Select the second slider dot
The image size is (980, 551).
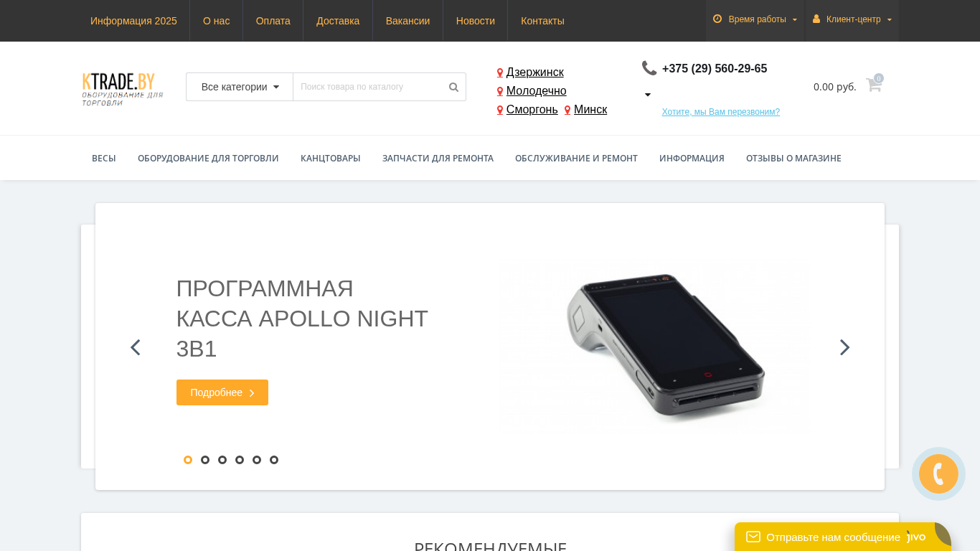pos(205,460)
